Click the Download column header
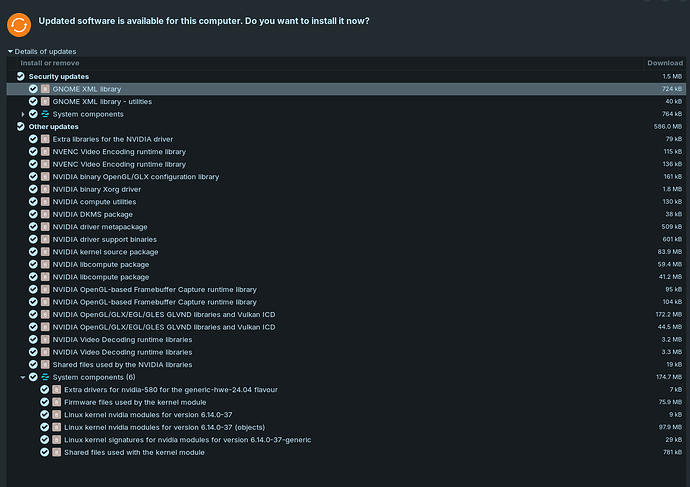The image size is (690, 487). coord(665,63)
